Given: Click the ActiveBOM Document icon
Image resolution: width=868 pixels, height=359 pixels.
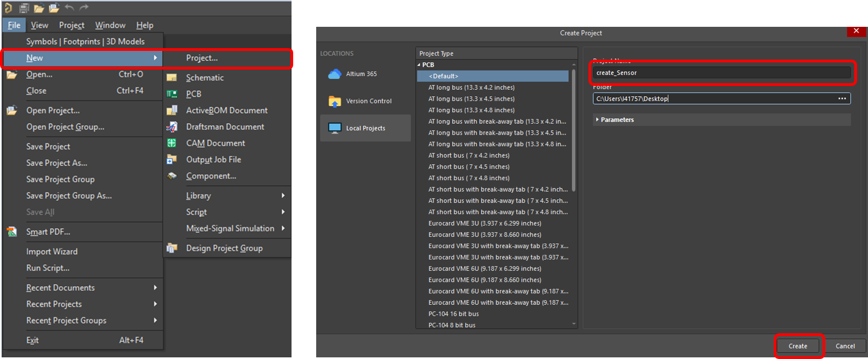Looking at the screenshot, I should tap(172, 111).
